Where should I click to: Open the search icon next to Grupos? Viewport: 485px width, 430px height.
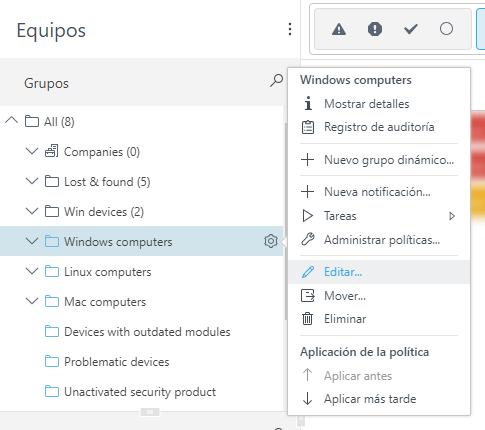coord(276,81)
